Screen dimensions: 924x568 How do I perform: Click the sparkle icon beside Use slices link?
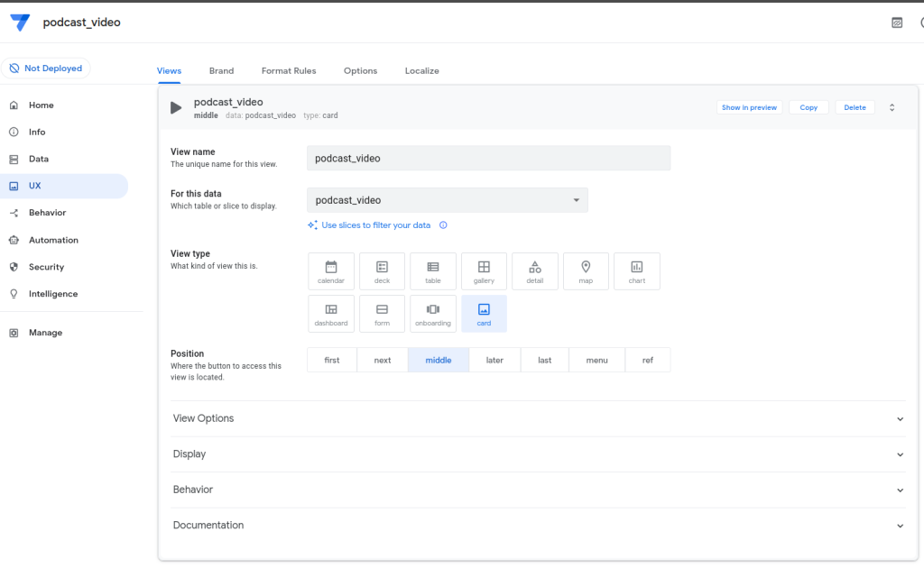(312, 225)
